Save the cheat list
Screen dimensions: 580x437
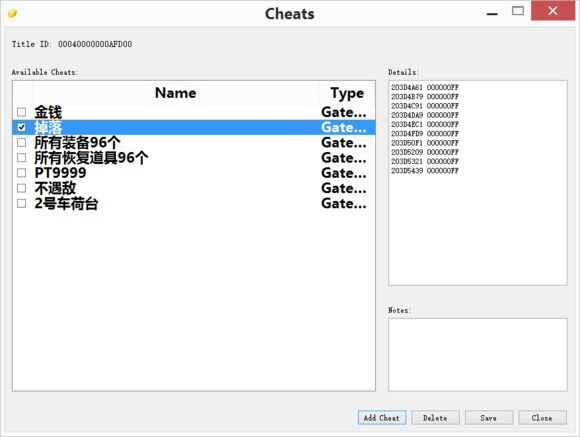pos(489,418)
